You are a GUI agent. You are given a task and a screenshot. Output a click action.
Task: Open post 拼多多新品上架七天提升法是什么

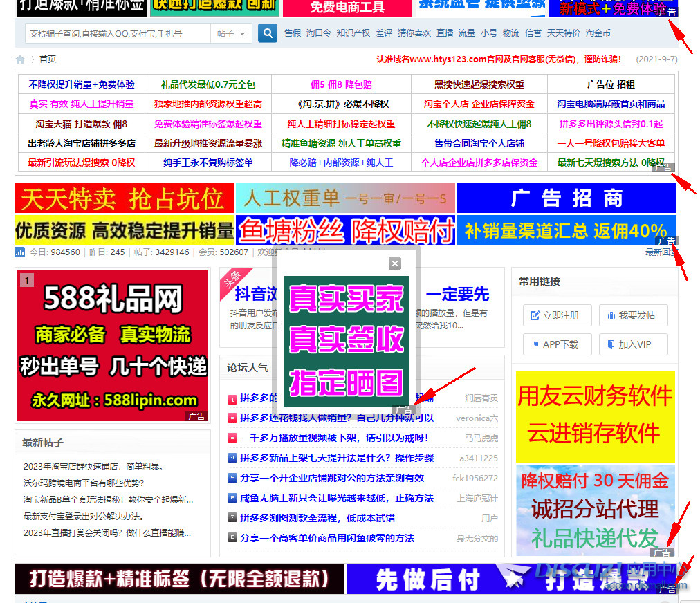pos(337,458)
